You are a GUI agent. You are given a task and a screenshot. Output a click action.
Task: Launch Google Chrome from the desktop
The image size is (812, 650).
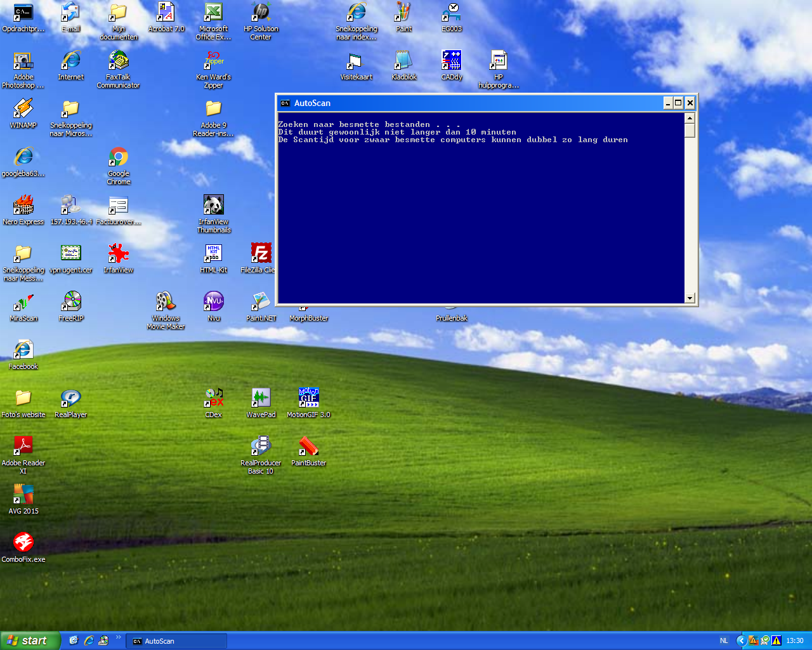(x=119, y=166)
